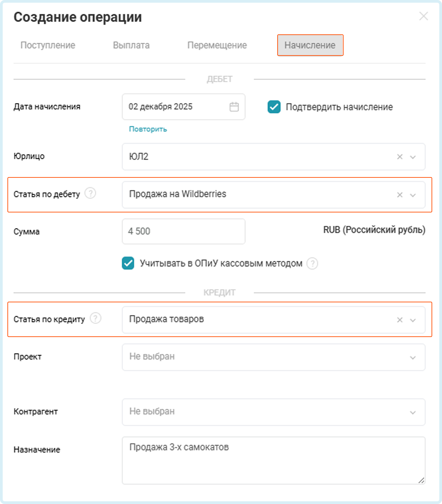Click help icon next to Статья по кредиту

click(x=96, y=318)
